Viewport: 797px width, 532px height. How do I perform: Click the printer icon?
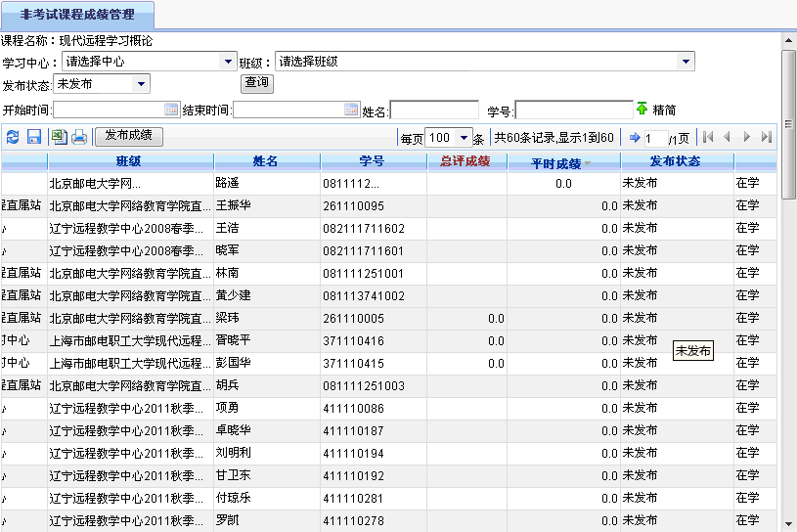79,137
